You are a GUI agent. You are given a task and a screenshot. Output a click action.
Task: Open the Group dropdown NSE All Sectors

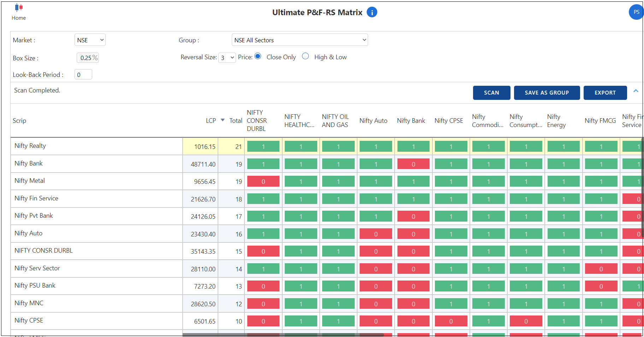point(300,40)
